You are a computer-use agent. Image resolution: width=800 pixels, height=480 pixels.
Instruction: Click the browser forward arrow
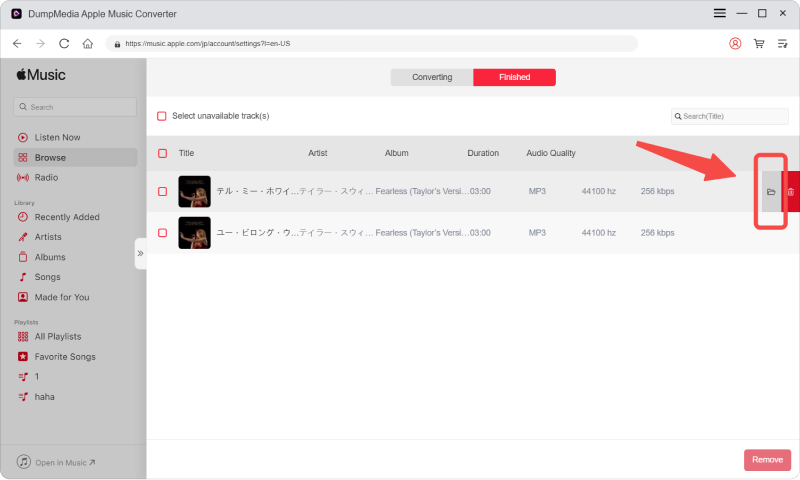click(x=40, y=44)
